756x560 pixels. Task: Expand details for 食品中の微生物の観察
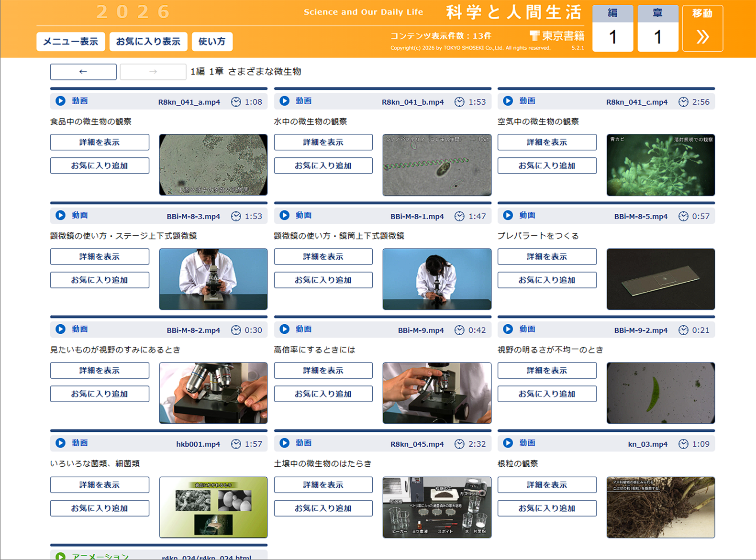100,142
